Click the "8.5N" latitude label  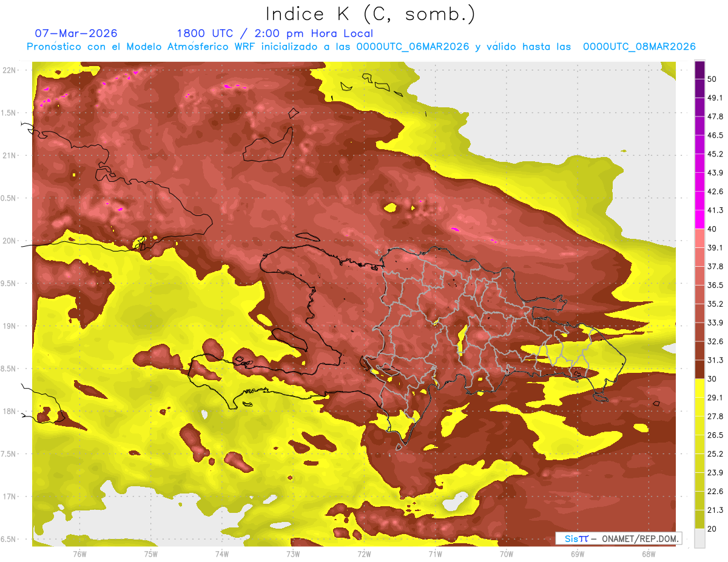[x=8, y=369]
